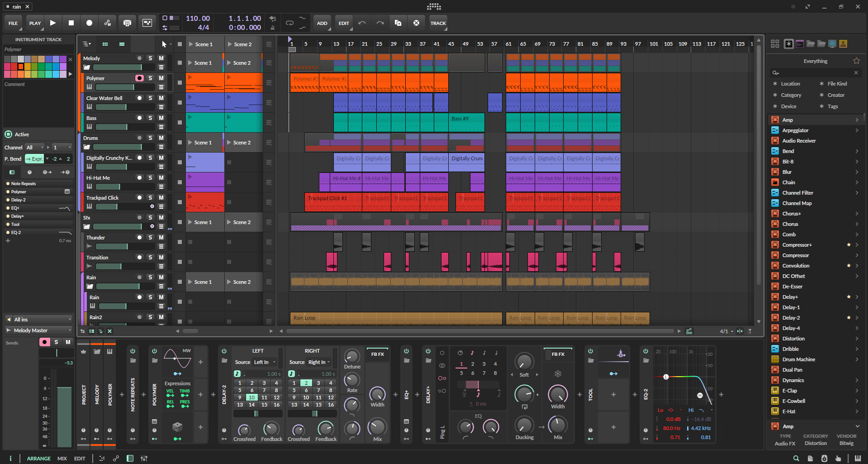Open the search filter options dropdown
This screenshot has width=868, height=464.
776,72
